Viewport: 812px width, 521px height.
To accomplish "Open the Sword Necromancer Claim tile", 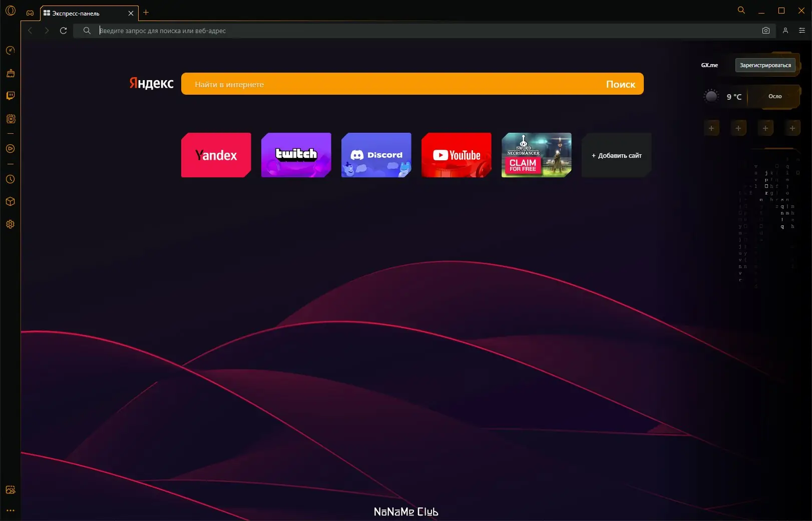I will point(537,155).
